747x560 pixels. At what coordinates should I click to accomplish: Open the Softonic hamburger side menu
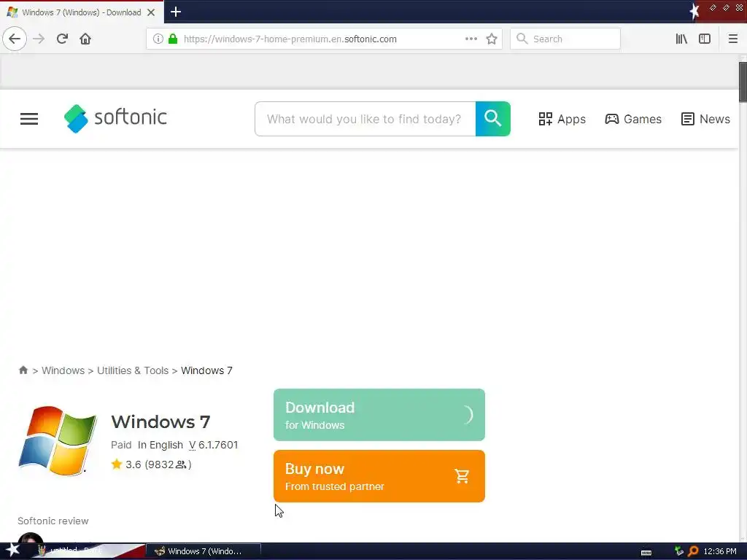(x=29, y=119)
